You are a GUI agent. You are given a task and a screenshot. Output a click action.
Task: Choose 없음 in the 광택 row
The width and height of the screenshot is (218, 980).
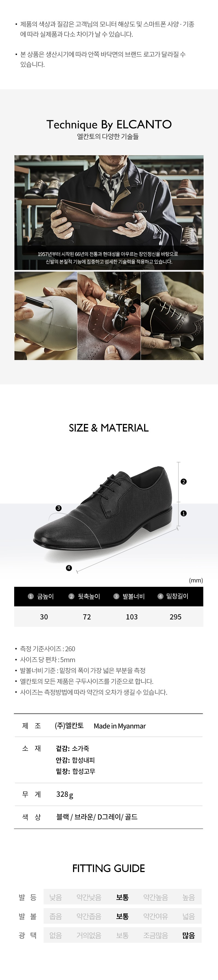[56, 935]
